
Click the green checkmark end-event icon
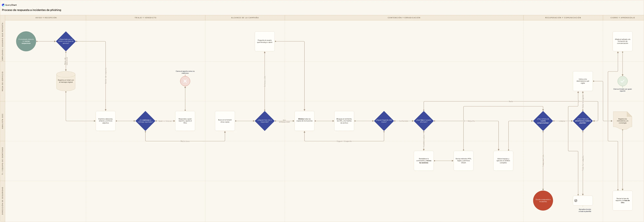(x=623, y=81)
